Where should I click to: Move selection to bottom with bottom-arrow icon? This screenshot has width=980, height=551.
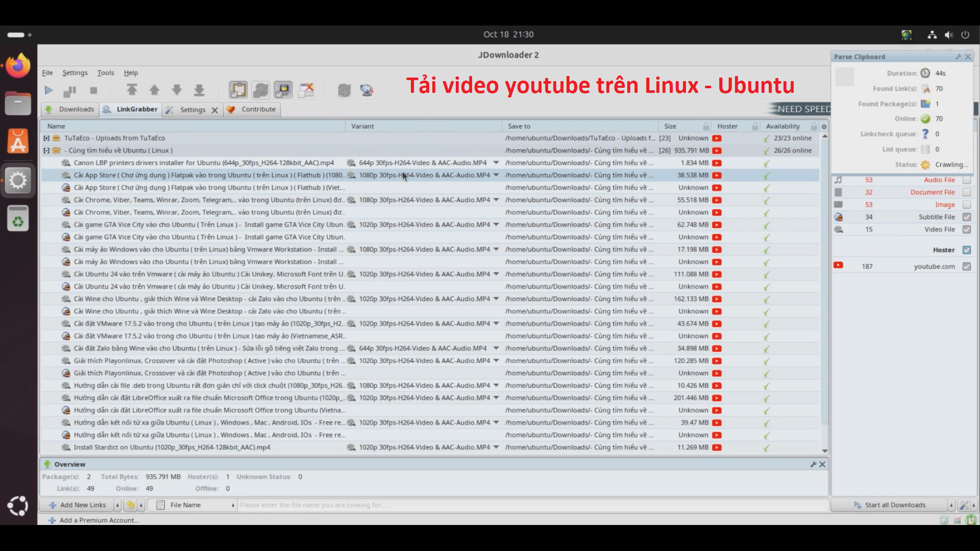[199, 90]
